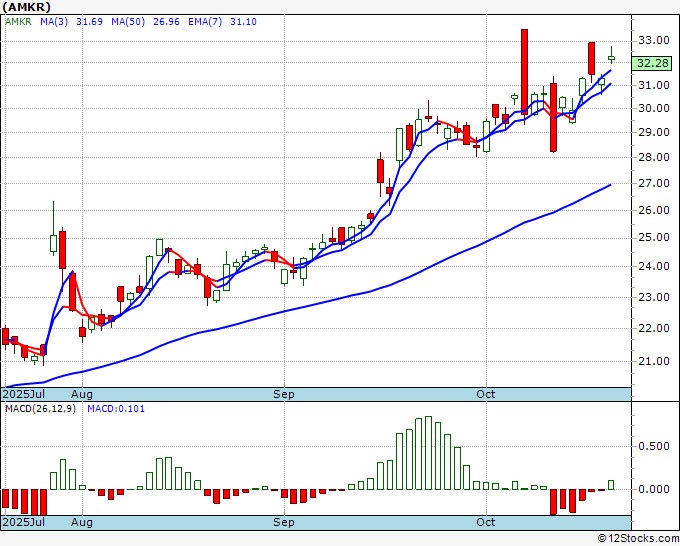Click the EMA(7) legend label
The width and height of the screenshot is (680, 546).
(x=205, y=22)
